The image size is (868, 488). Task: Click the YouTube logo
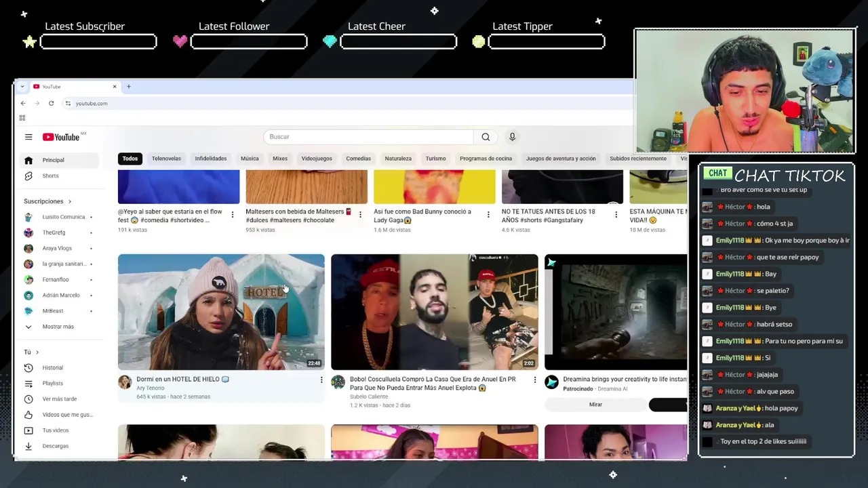61,137
